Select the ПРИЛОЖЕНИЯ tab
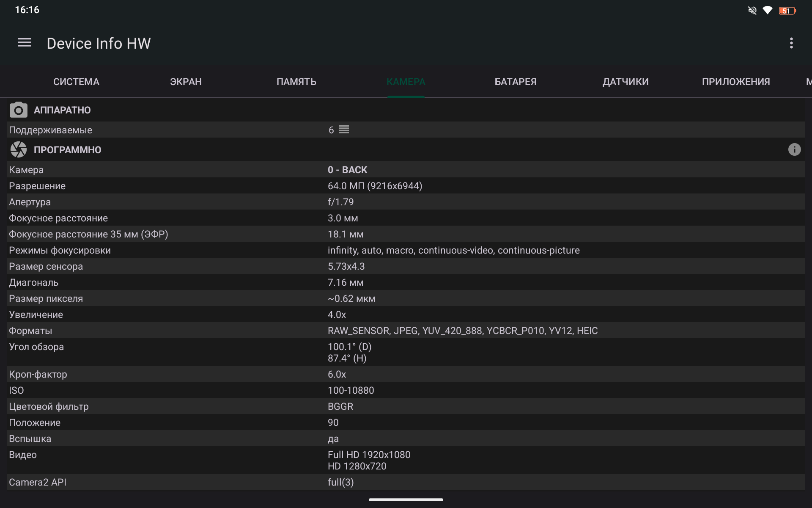 tap(735, 82)
